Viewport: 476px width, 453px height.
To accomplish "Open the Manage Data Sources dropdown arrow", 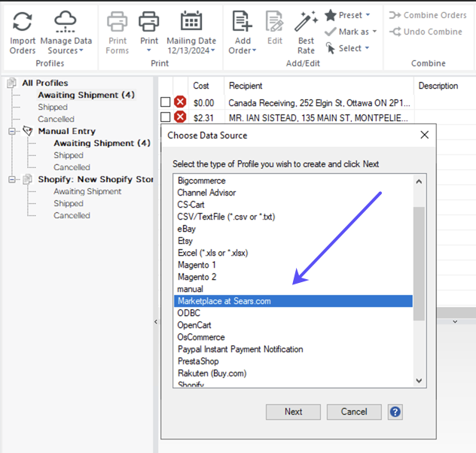I will 81,50.
